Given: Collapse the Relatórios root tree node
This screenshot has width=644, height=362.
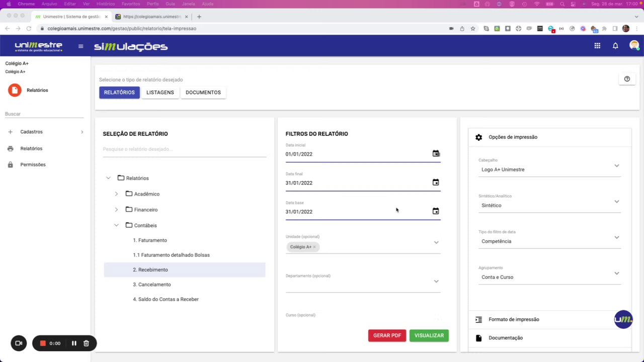Looking at the screenshot, I should [x=108, y=178].
